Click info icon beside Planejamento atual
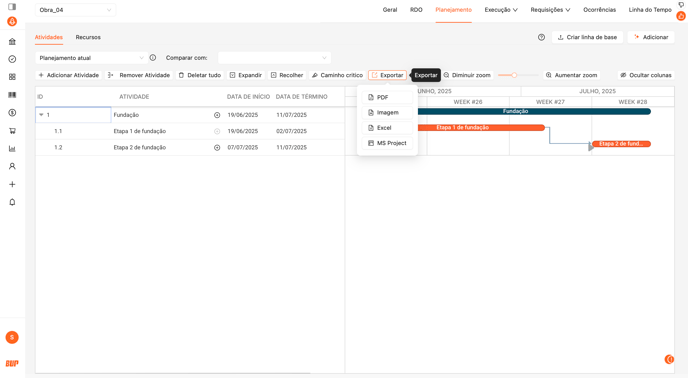Image resolution: width=688 pixels, height=378 pixels. pyautogui.click(x=153, y=58)
